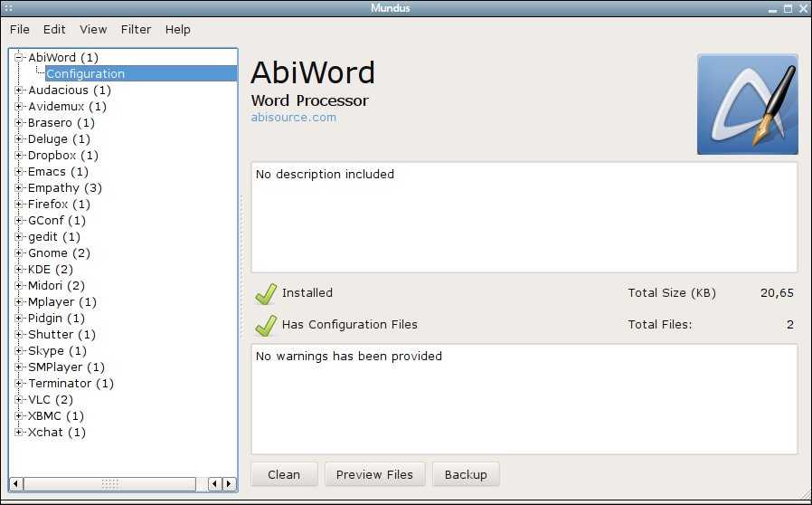Expand the Emacs tree node

19,171
